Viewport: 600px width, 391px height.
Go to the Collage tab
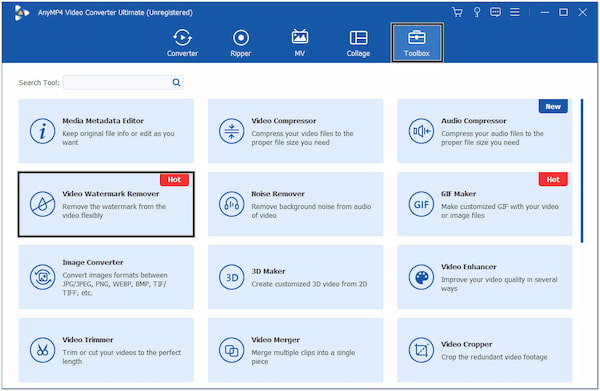358,43
